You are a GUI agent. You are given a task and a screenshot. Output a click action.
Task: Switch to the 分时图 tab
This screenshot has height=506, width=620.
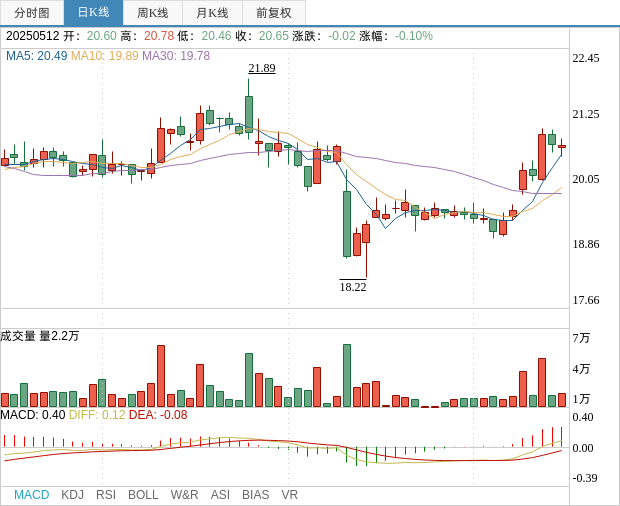coord(32,13)
